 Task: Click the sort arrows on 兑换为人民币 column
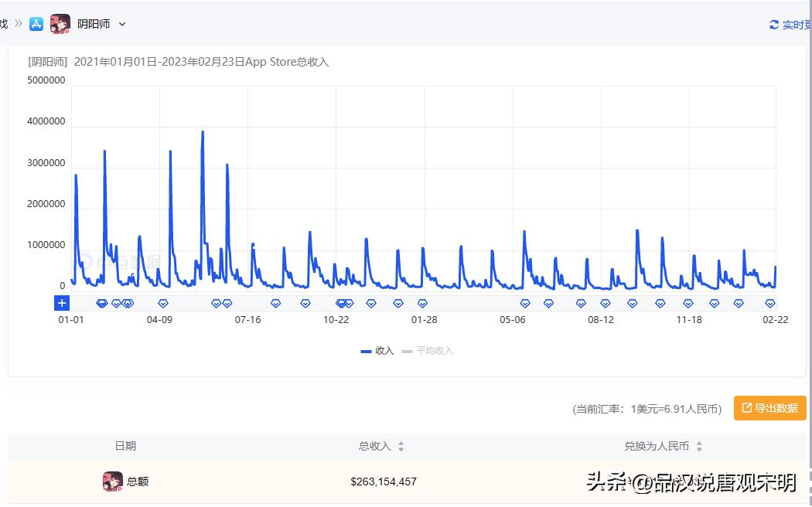click(698, 446)
